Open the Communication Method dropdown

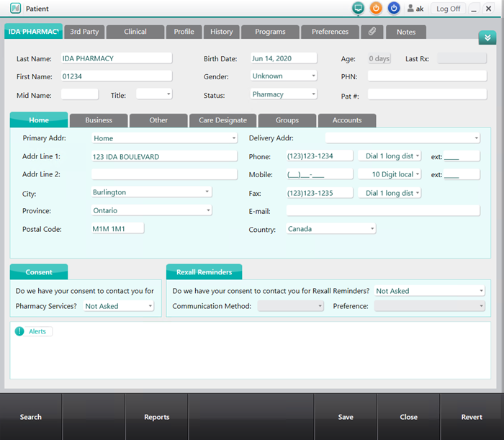click(x=291, y=306)
